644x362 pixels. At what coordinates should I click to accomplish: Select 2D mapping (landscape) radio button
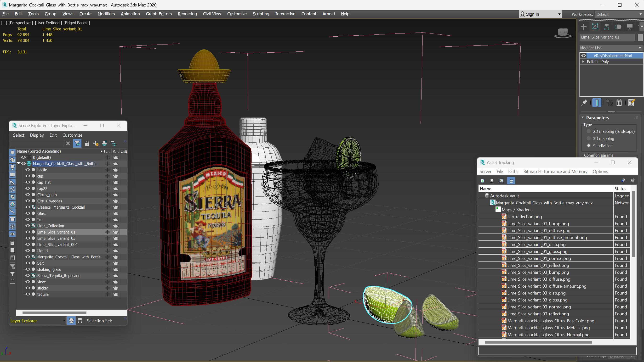coord(589,131)
